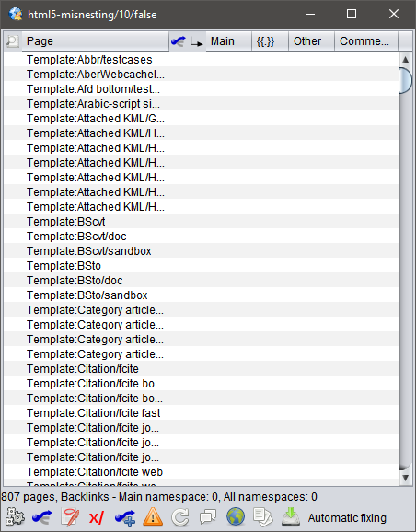Click the blue disambiguation column header icon
416x532 pixels.
179,41
